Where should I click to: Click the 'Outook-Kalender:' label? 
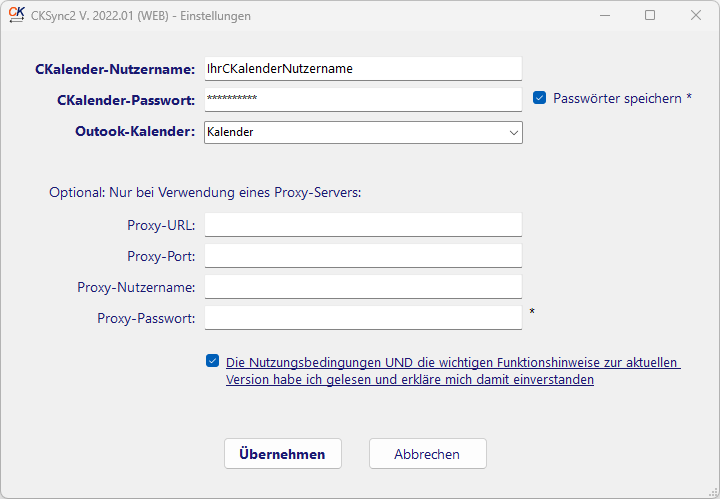point(135,131)
